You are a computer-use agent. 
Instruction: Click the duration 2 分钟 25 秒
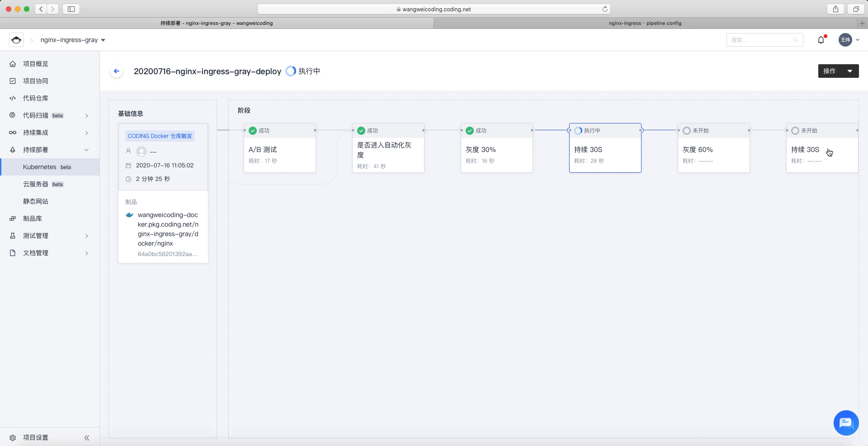[x=153, y=179]
